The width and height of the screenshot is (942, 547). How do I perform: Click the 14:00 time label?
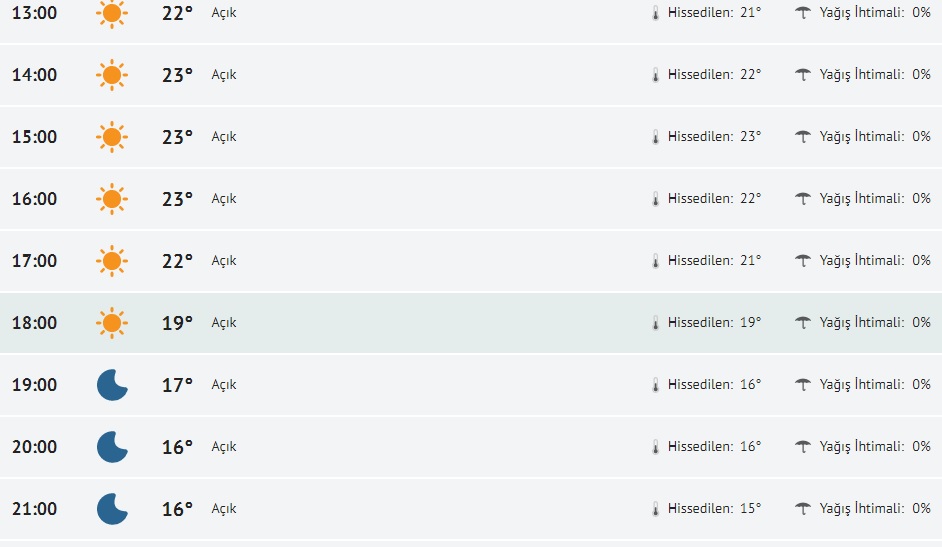pyautogui.click(x=34, y=75)
